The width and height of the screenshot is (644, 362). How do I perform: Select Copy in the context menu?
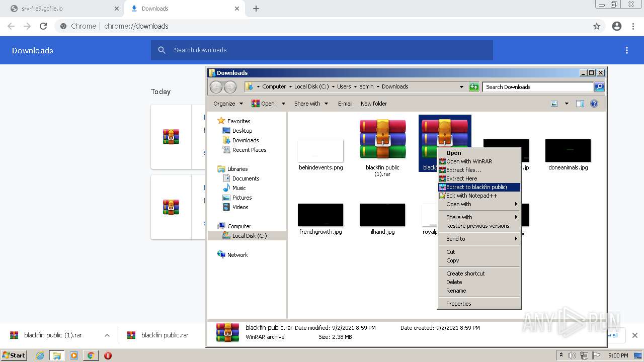click(x=479, y=260)
